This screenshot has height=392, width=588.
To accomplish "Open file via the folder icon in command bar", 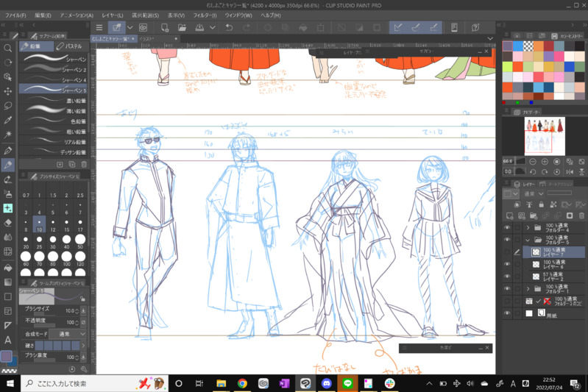I will (x=182, y=27).
